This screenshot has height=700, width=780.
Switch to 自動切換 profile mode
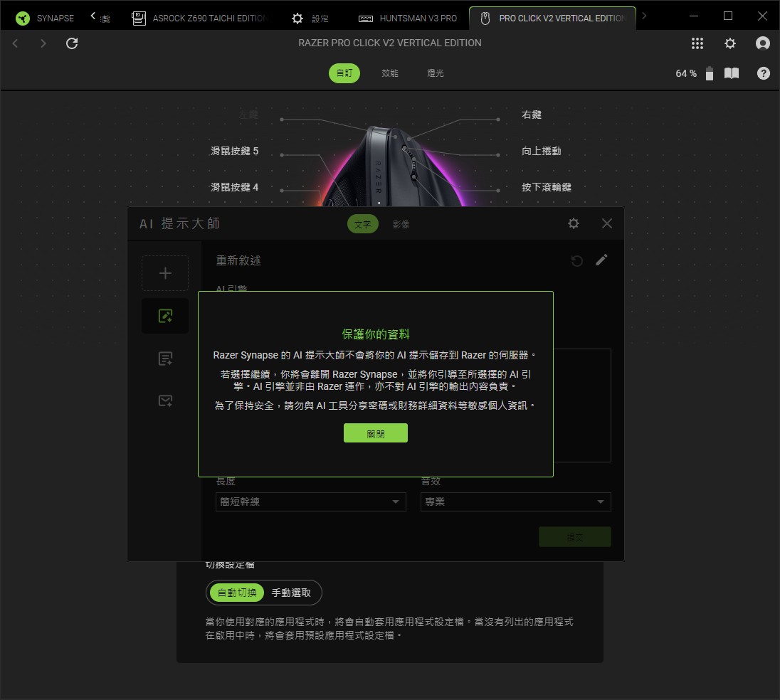pos(237,593)
